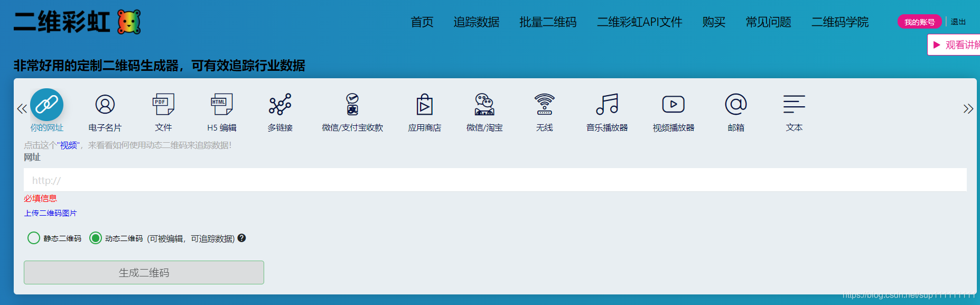980x305 pixels.
Task: Select the 动态二维码 radio button
Action: click(96, 238)
